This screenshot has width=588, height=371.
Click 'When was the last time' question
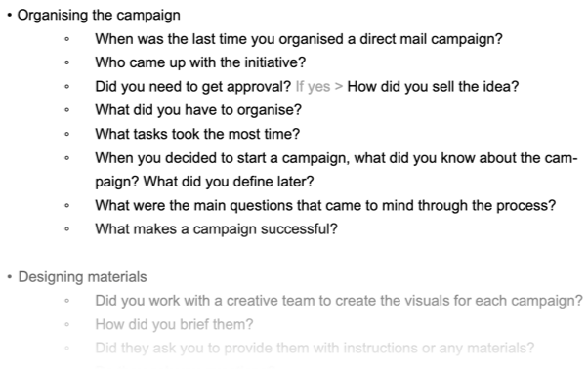299,39
